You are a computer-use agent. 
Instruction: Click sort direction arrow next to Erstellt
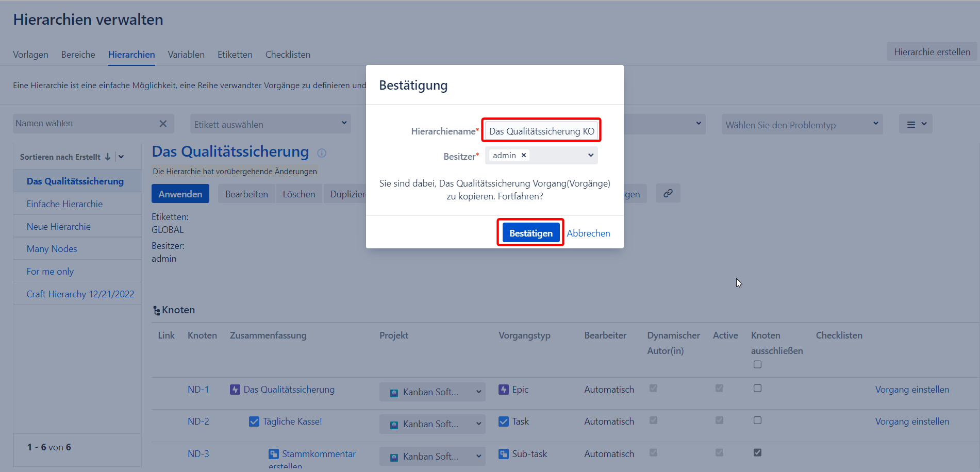(108, 157)
